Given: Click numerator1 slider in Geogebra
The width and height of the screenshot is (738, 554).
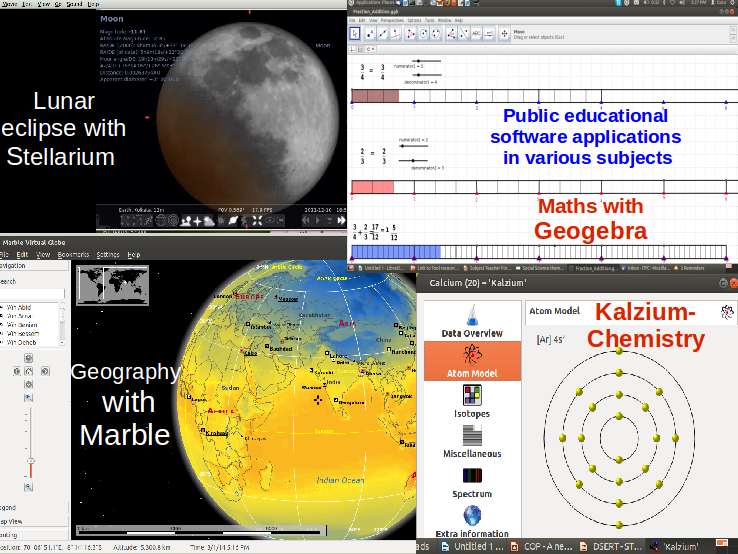Looking at the screenshot, I should 427,61.
